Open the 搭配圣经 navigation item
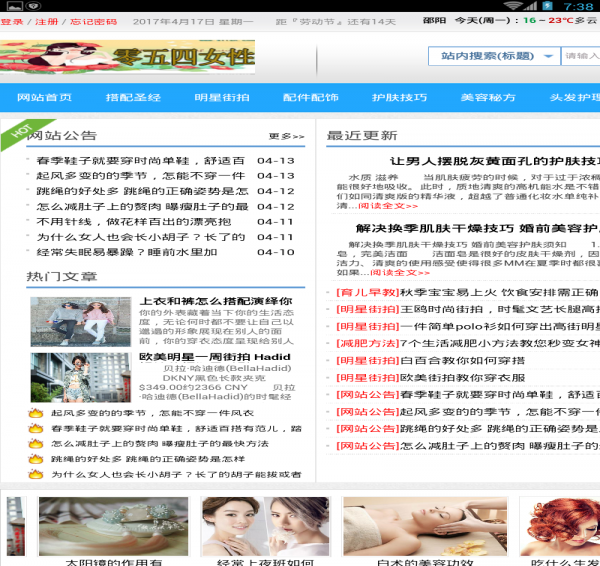 (133, 97)
